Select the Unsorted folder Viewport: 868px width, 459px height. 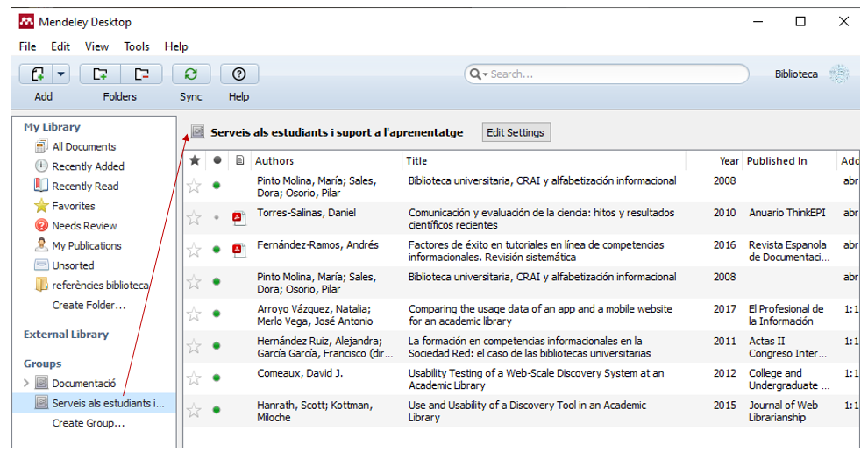click(x=73, y=265)
